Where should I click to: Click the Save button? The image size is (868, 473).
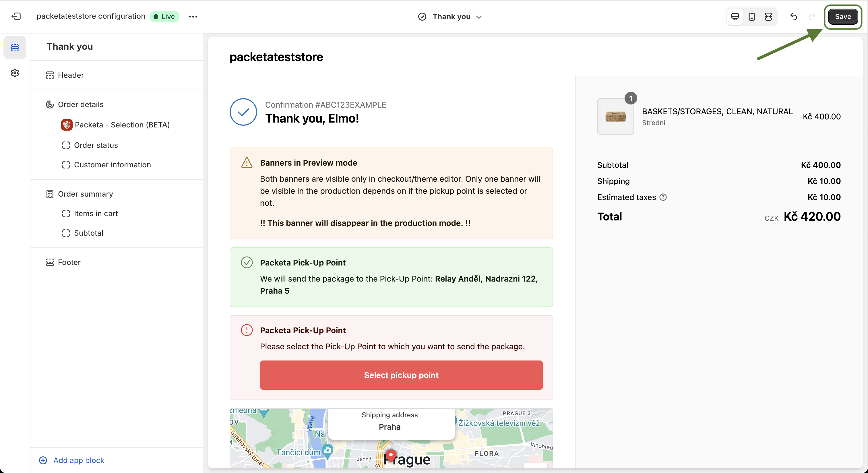pyautogui.click(x=843, y=17)
